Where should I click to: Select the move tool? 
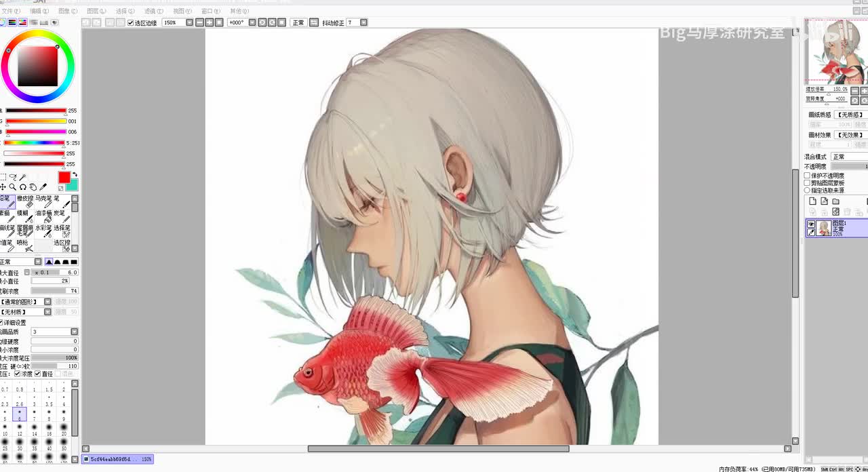coord(3,187)
